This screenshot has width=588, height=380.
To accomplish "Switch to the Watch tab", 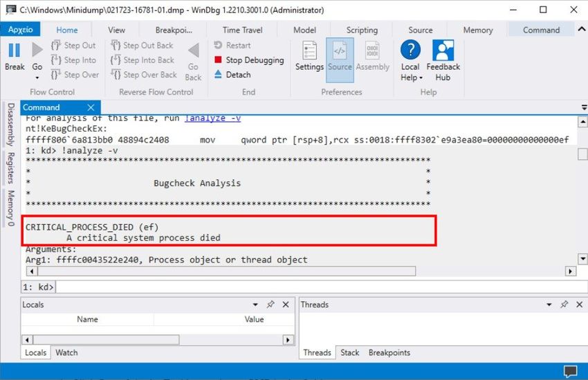I will tap(66, 352).
